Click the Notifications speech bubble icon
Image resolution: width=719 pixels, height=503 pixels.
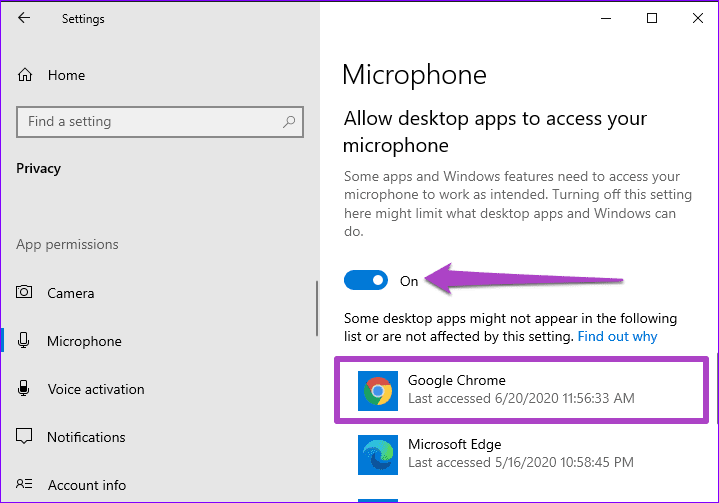(x=24, y=436)
